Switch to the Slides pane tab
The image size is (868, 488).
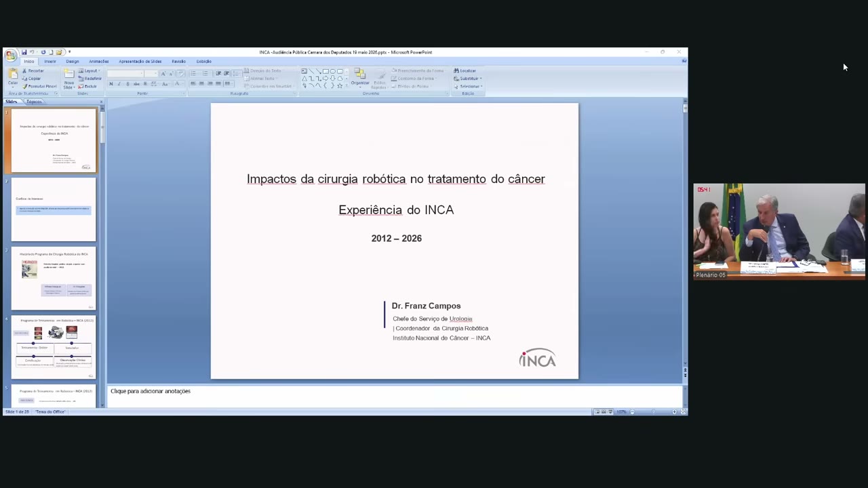tap(12, 102)
